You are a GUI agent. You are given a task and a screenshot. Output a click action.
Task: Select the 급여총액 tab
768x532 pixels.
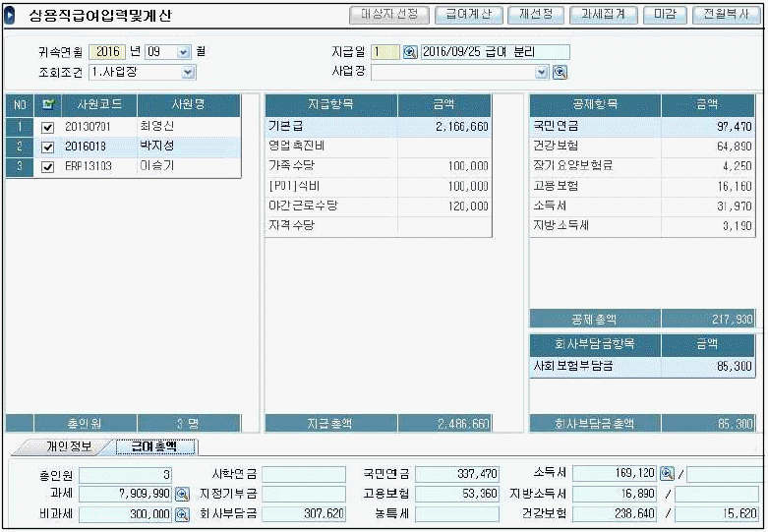click(153, 446)
